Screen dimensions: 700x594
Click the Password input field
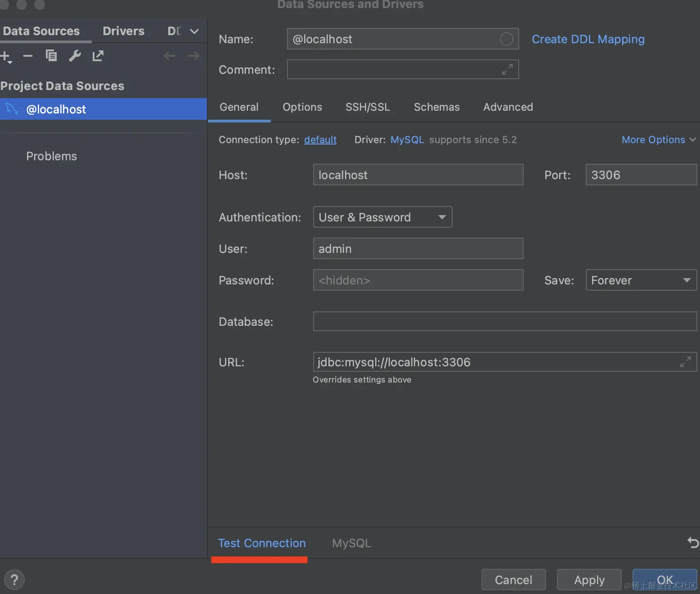(x=418, y=280)
